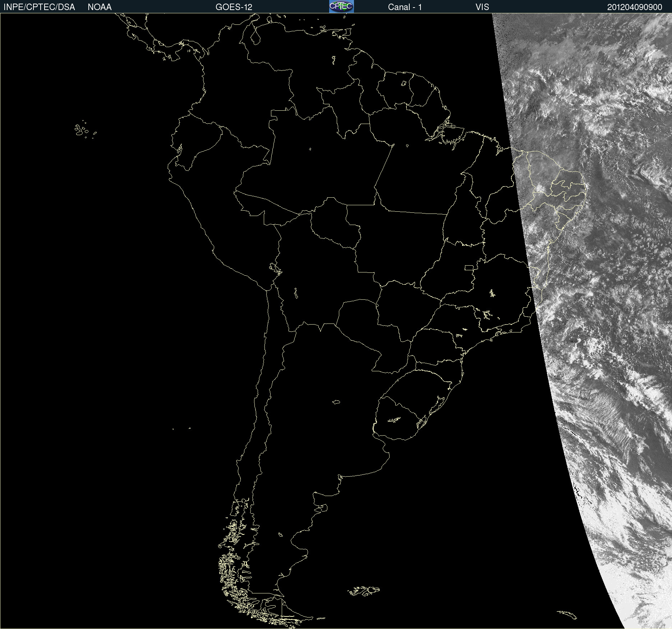Screen dimensions: 672x629
Task: Click the VIS channel label
Action: [x=482, y=7]
